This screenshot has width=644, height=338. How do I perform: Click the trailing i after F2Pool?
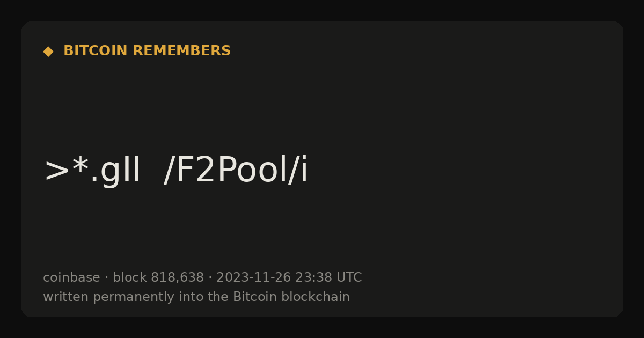point(304,170)
